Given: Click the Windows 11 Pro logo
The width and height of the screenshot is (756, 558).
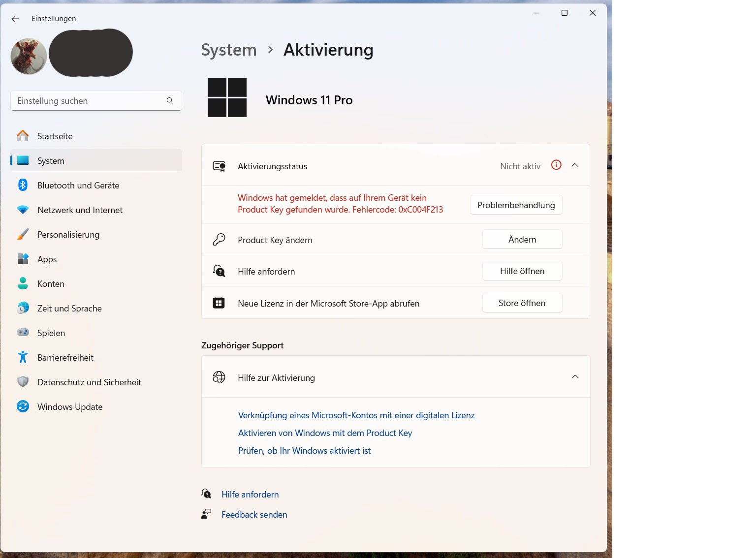Looking at the screenshot, I should click(x=227, y=97).
